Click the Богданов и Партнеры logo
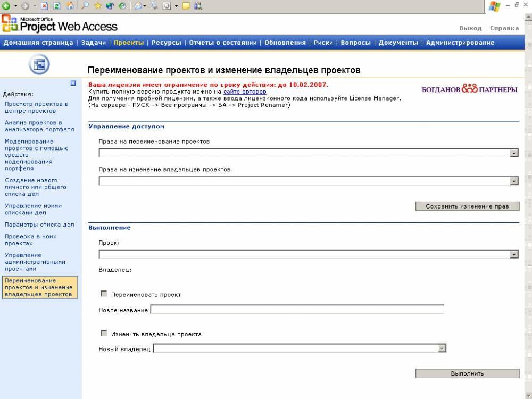532x399 pixels. 470,89
